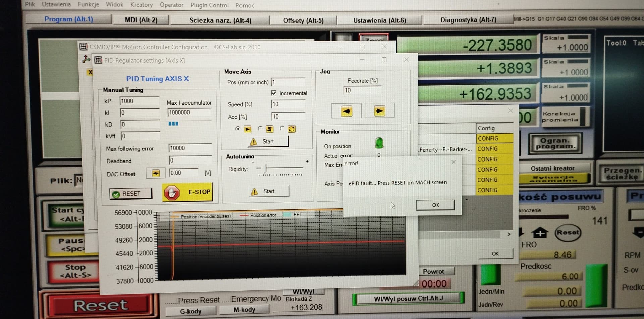The width and height of the screenshot is (644, 319).
Task: Click OK in the ePID fault error dialog
Action: (x=435, y=205)
